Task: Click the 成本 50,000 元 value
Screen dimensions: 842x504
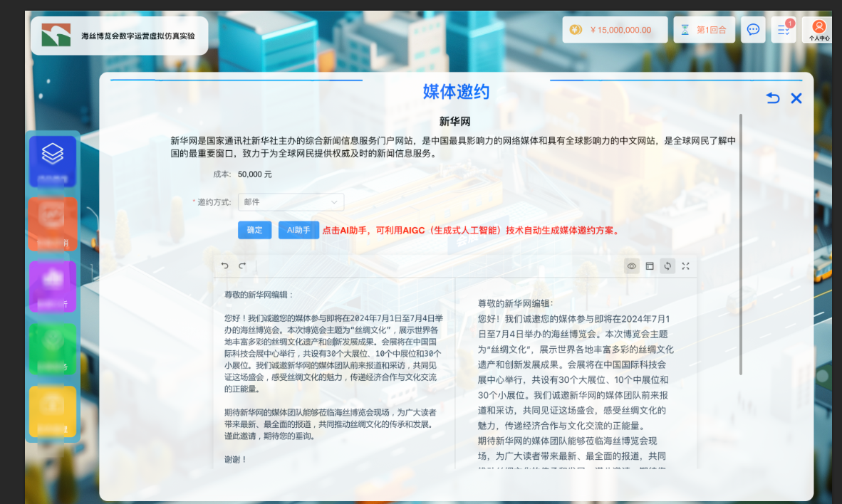Action: [x=254, y=174]
